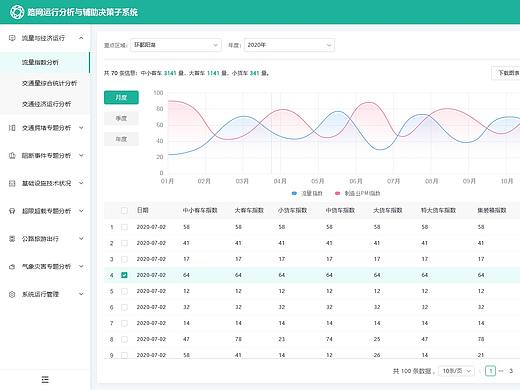The height and width of the screenshot is (390, 520).
Task: Click the pagination ellipsis jump button
Action: (x=501, y=371)
